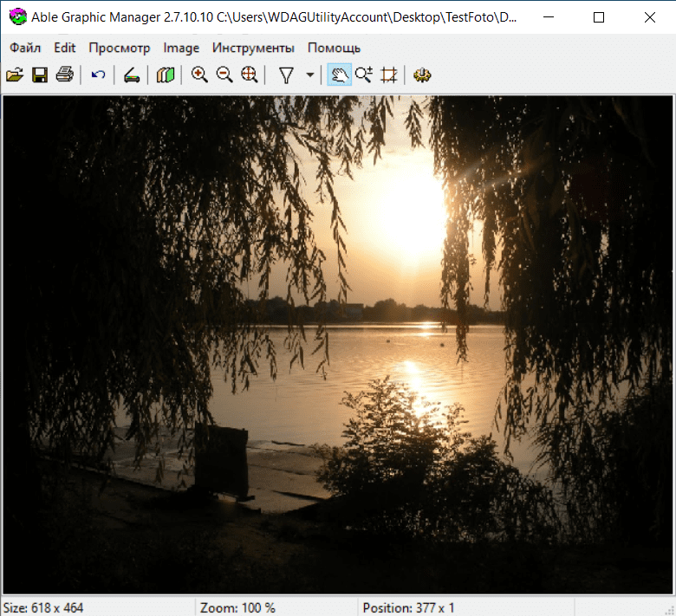Acquire image from scanner icon

click(x=132, y=75)
